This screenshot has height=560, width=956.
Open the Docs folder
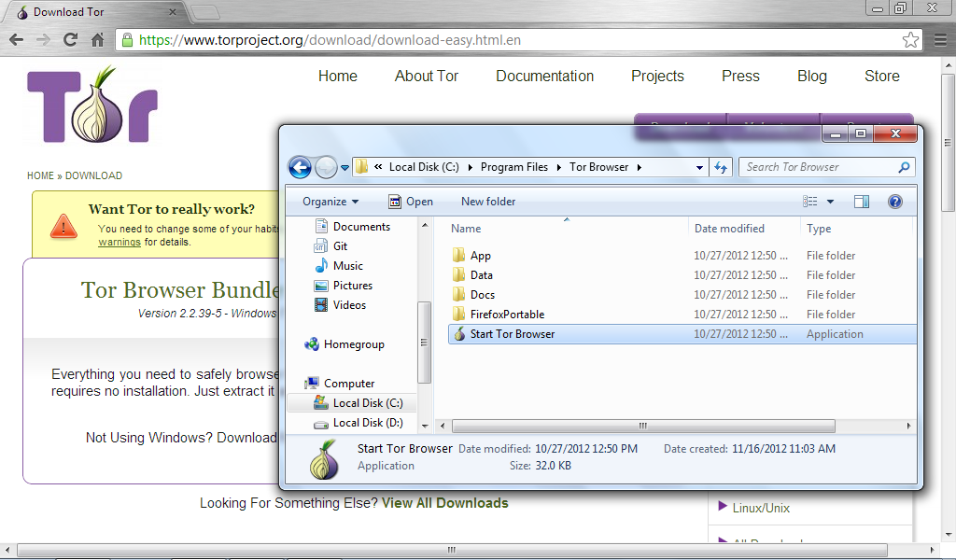point(481,294)
